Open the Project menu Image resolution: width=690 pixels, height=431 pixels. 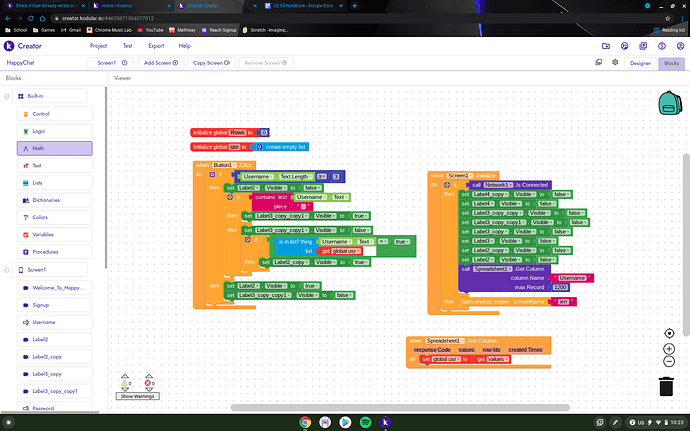click(x=98, y=46)
